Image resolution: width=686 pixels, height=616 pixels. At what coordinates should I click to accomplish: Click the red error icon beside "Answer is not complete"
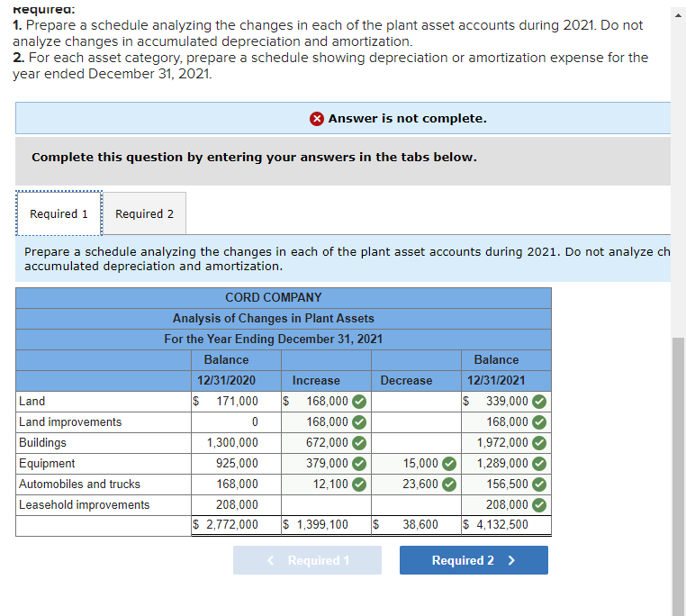click(x=317, y=119)
